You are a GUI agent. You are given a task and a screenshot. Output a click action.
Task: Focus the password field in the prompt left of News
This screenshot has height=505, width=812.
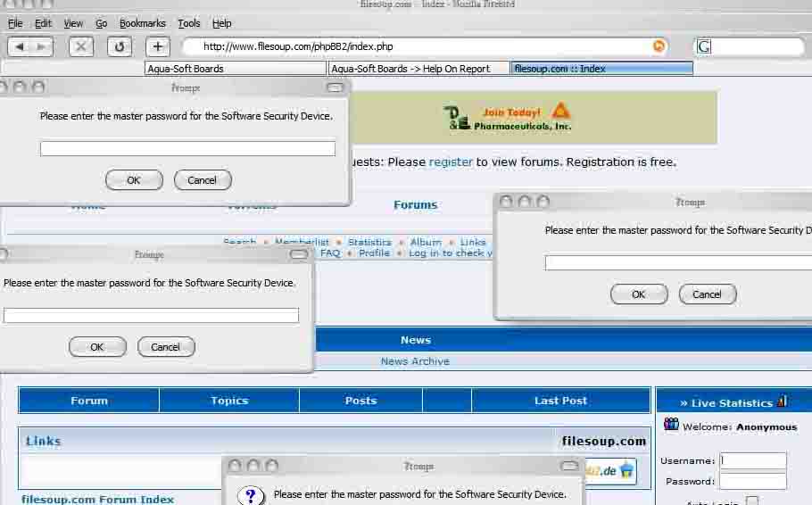[x=151, y=316]
